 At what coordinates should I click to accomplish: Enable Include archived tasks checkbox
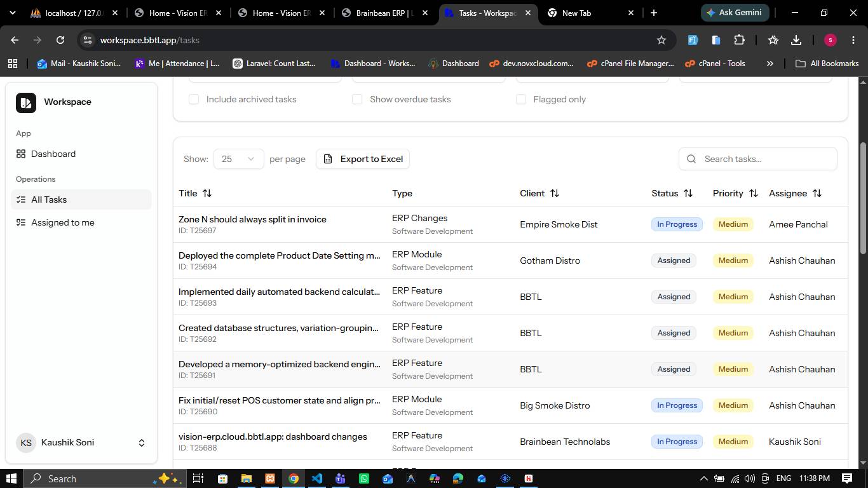pos(194,99)
